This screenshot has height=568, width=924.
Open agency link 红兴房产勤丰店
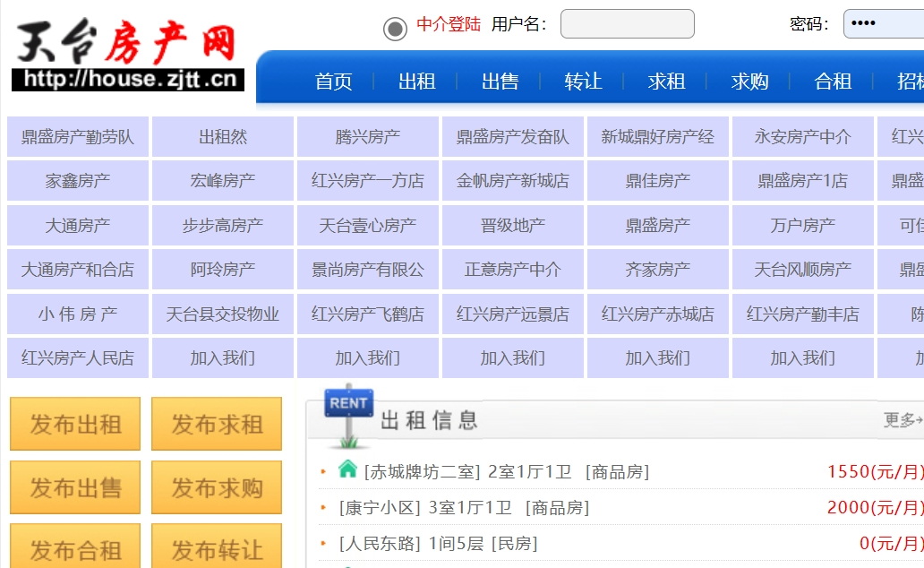click(802, 314)
